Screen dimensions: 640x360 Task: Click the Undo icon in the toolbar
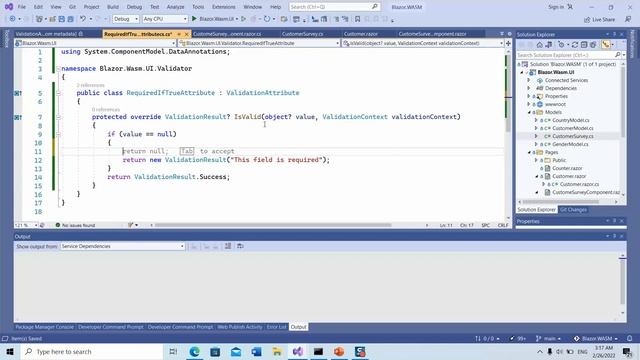(x=83, y=19)
